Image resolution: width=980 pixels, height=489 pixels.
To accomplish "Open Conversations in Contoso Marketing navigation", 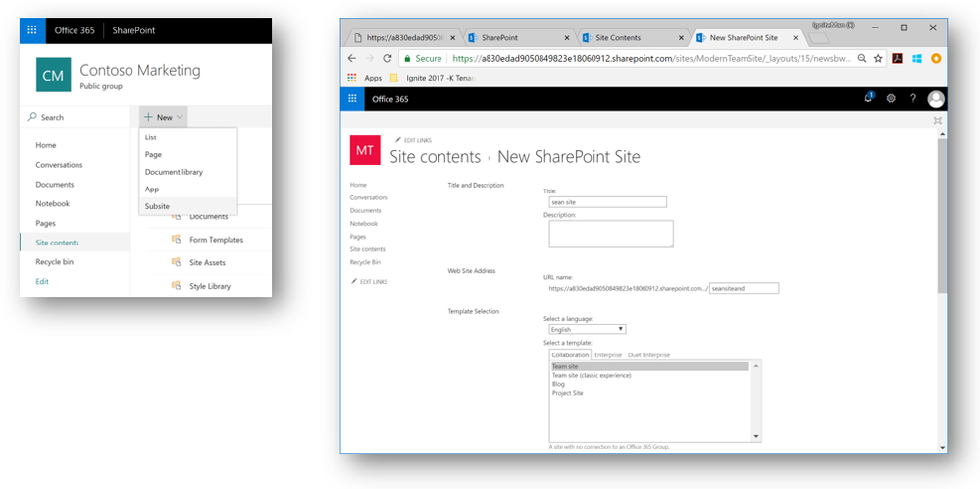I will pos(59,164).
